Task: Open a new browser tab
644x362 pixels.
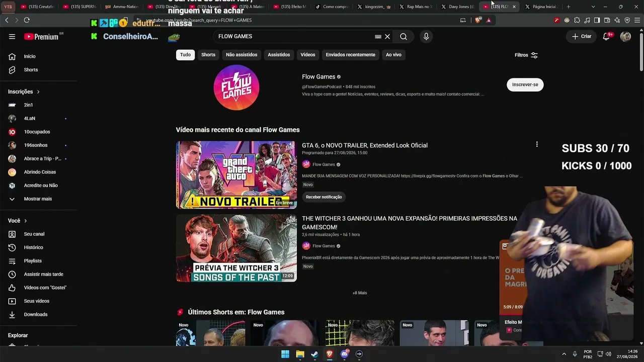Action: pos(569,7)
